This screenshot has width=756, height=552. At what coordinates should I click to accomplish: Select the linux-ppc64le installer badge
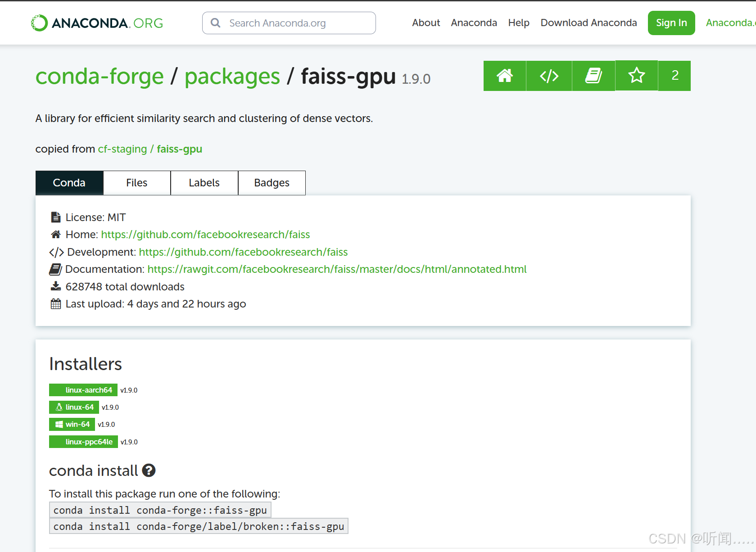(x=83, y=442)
